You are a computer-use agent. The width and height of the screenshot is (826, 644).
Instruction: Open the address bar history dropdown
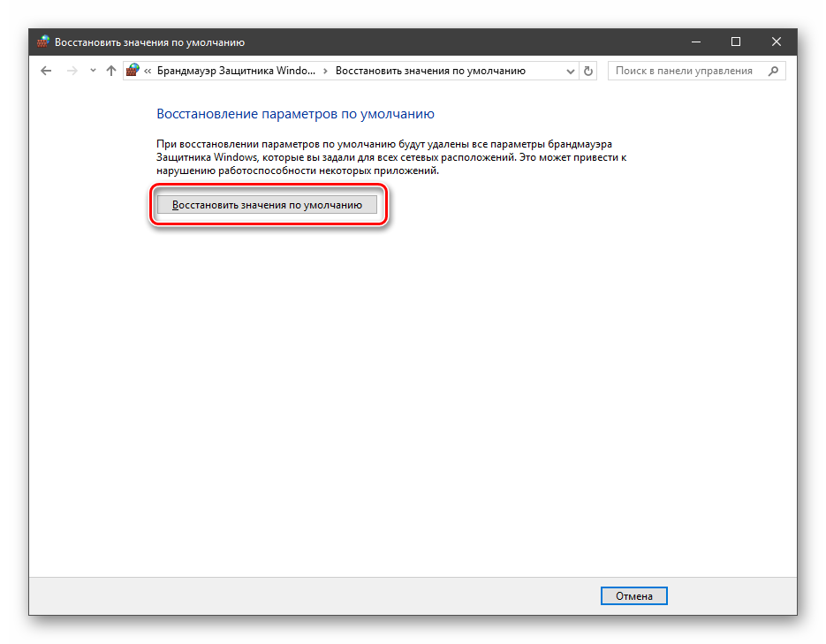pos(570,71)
